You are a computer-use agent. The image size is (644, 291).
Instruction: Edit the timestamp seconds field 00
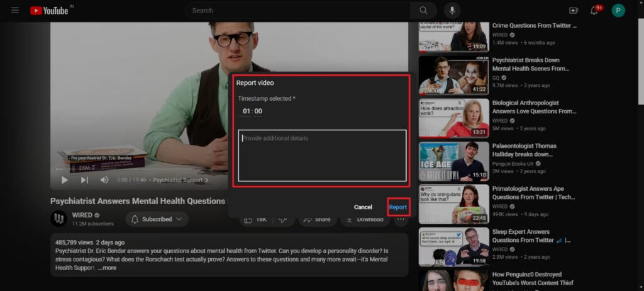tap(258, 111)
